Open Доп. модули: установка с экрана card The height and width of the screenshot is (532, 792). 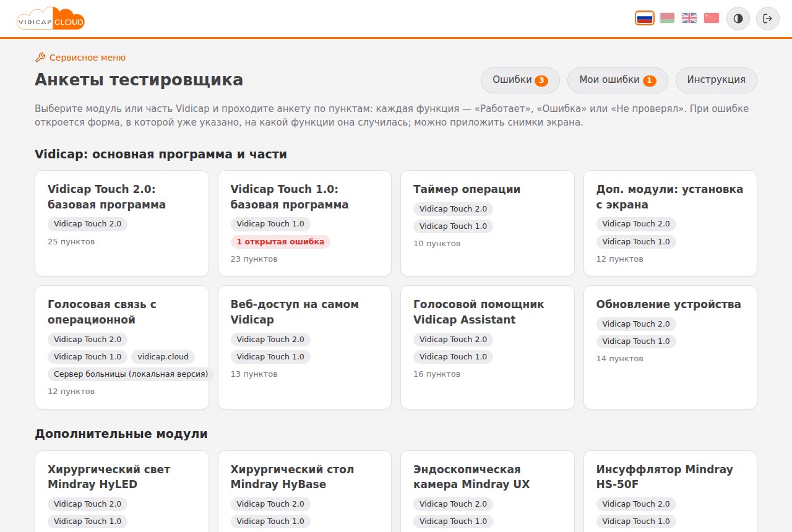pos(670,223)
